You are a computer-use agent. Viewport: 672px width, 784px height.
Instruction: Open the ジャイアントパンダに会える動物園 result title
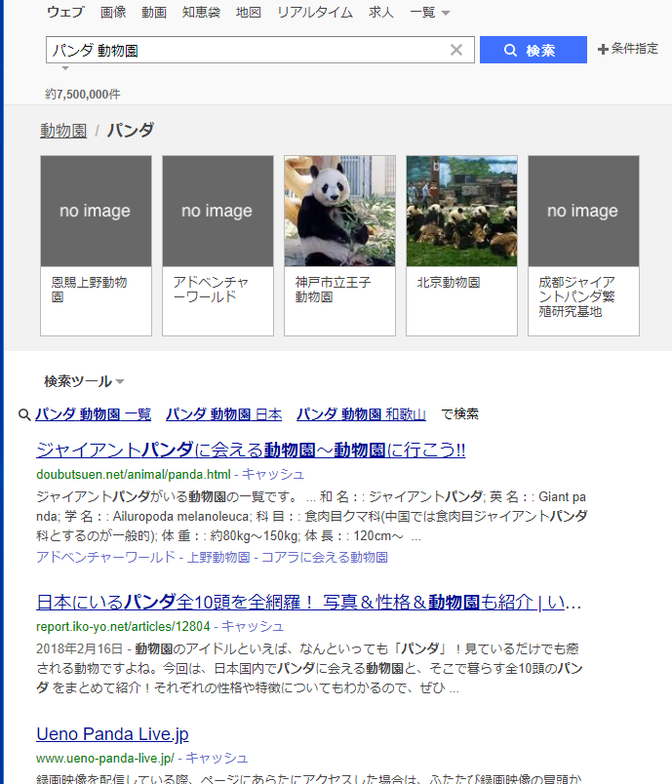pos(251,450)
